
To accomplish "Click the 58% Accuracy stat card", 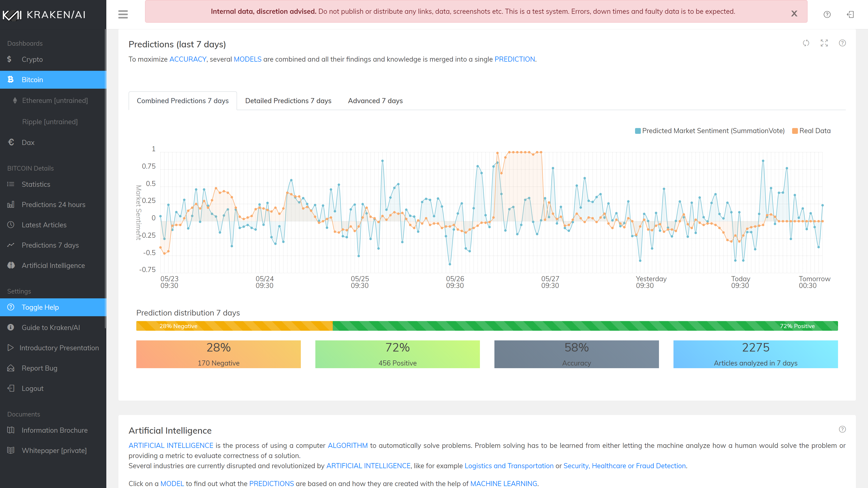I will click(x=576, y=354).
